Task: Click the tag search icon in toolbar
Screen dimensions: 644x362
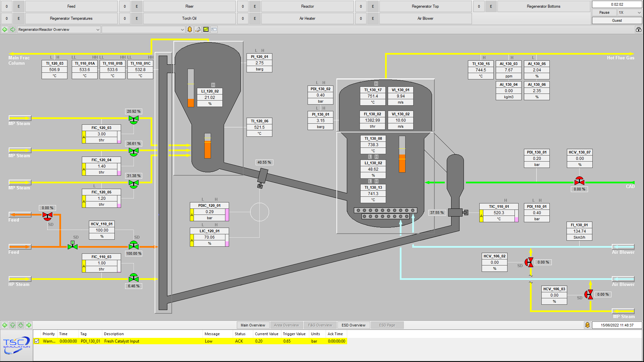Action: pos(214,29)
